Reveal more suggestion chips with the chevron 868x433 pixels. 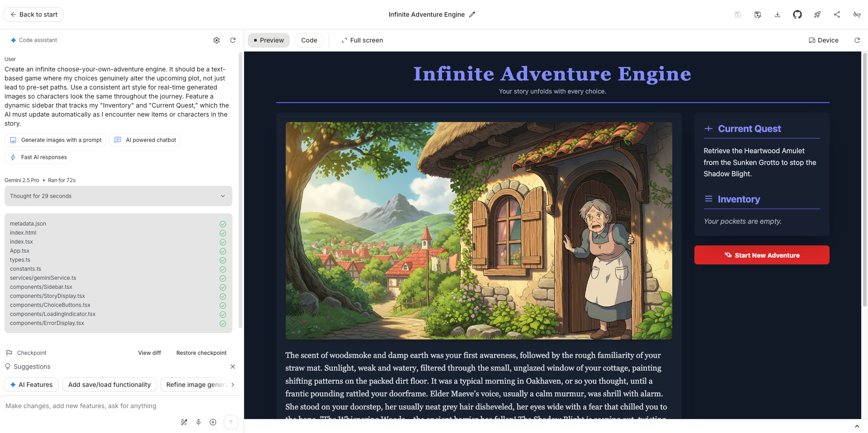232,385
